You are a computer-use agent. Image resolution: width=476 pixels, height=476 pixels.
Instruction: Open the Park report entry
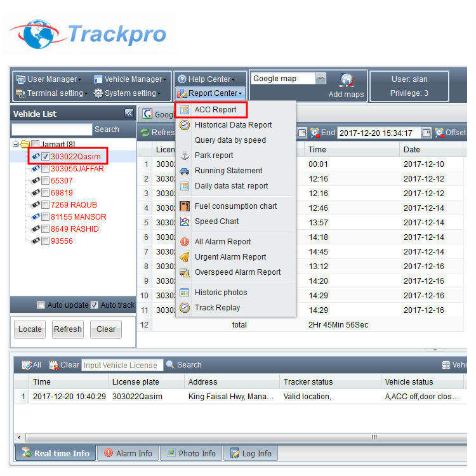coord(214,155)
